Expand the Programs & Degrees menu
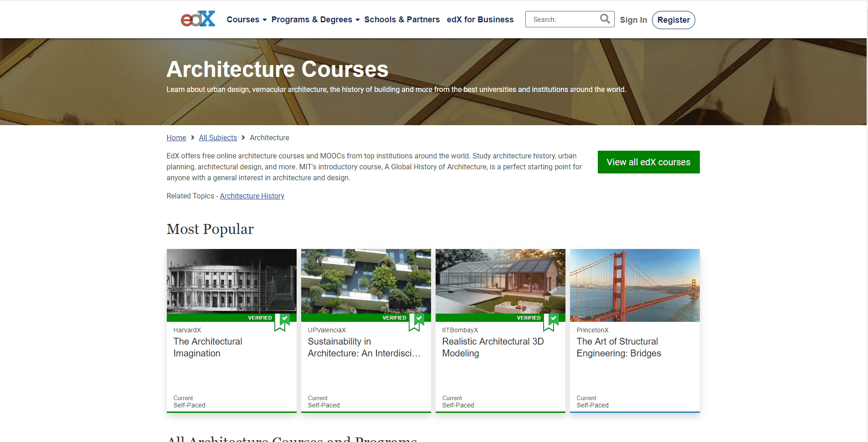 point(315,20)
